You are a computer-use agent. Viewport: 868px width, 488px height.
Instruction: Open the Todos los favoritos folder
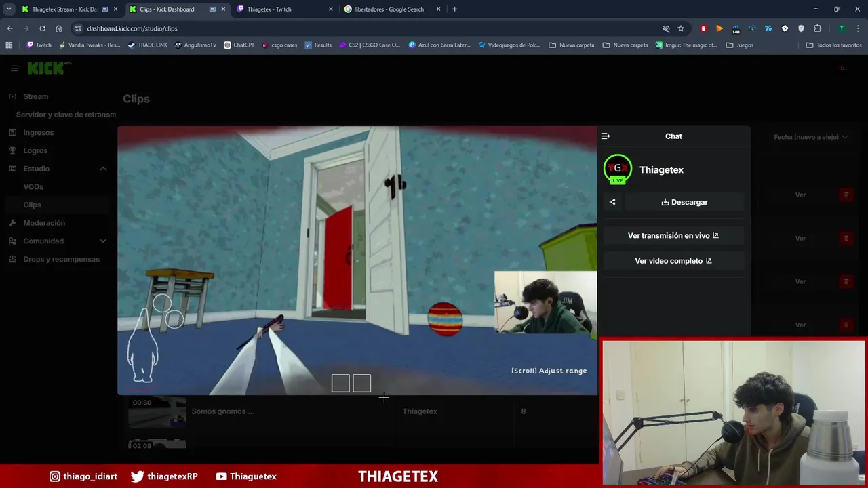[x=833, y=45]
